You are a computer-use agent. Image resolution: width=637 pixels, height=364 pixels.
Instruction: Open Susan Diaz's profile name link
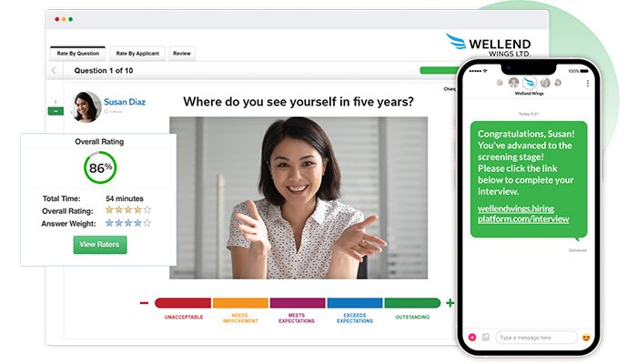(x=125, y=102)
